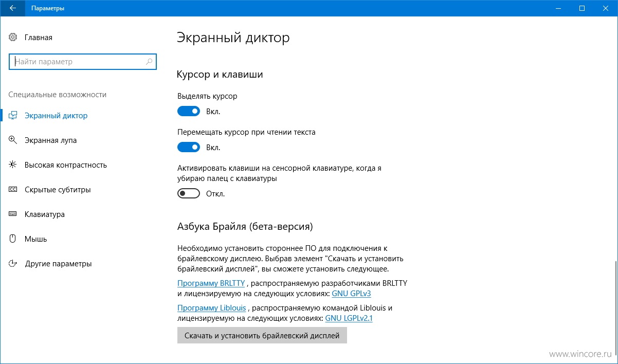Click the search magnifier icon

[x=149, y=62]
